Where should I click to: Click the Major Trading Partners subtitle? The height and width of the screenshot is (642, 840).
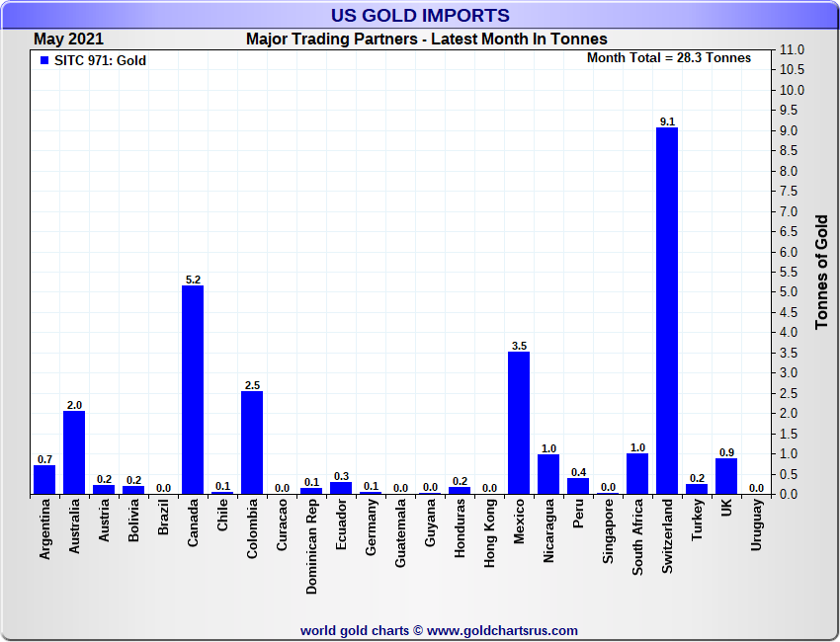click(426, 39)
